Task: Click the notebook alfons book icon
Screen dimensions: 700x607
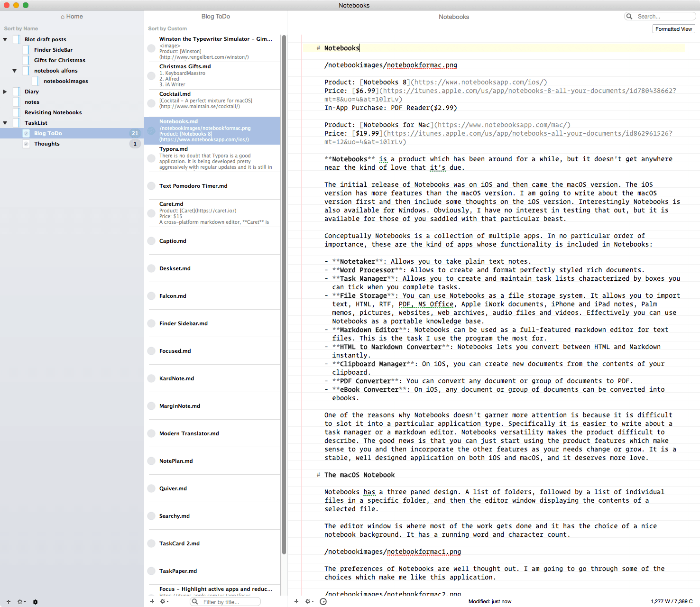Action: [x=26, y=71]
